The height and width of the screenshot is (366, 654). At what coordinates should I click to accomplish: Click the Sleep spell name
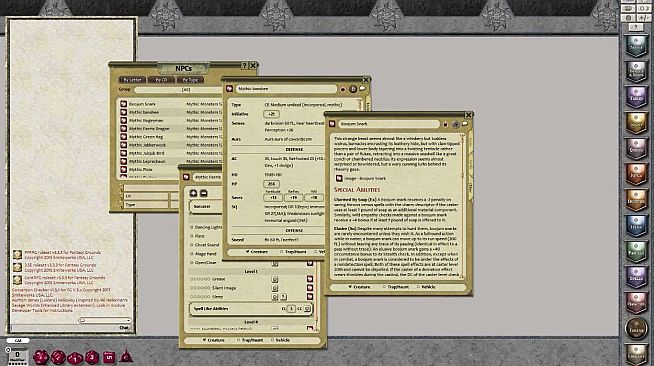pos(217,296)
